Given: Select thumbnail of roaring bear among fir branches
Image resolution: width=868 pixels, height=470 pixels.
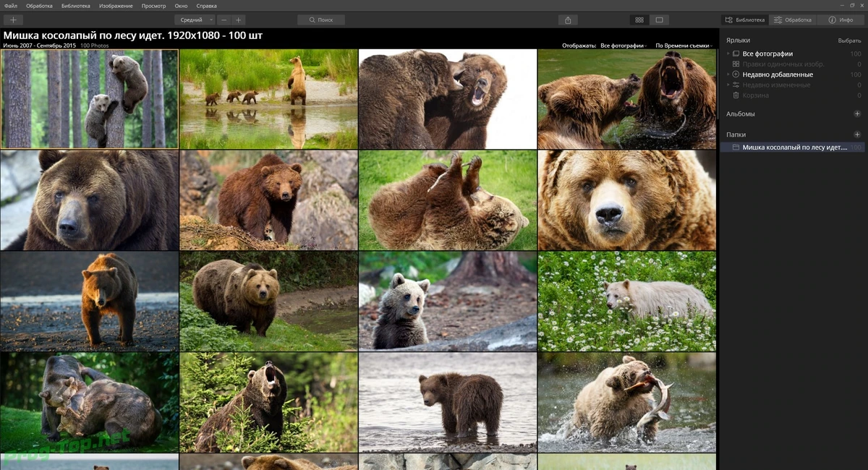Looking at the screenshot, I should (x=268, y=403).
